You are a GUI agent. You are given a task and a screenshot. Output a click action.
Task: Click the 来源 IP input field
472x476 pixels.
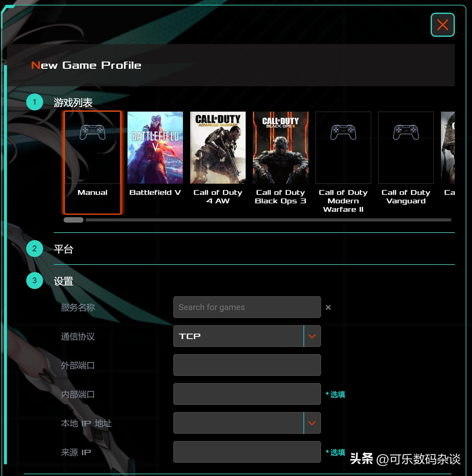click(x=247, y=452)
